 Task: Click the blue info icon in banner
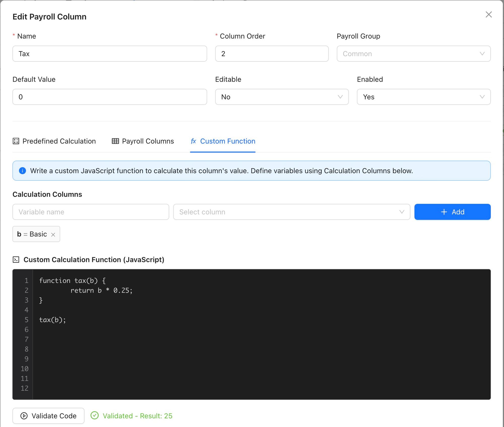[22, 171]
